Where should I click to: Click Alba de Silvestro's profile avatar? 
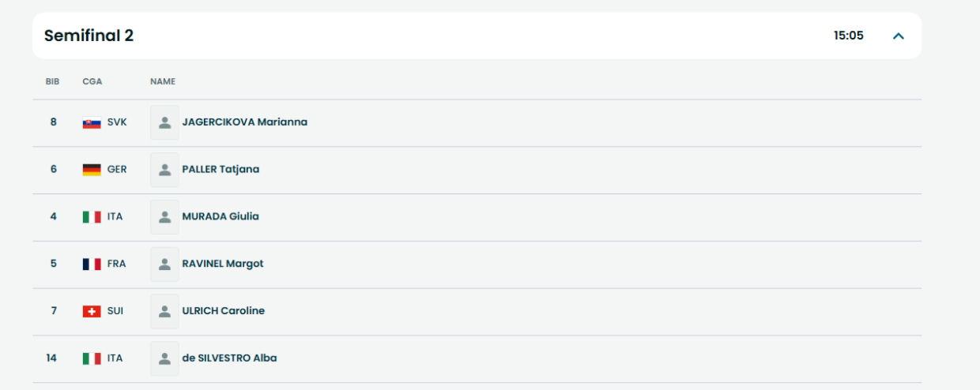pyautogui.click(x=164, y=358)
